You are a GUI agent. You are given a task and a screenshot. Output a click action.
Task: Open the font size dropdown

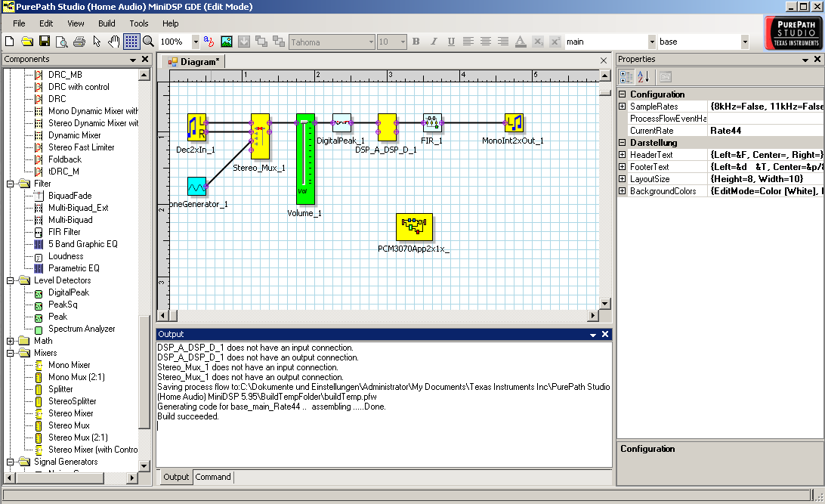tap(403, 42)
